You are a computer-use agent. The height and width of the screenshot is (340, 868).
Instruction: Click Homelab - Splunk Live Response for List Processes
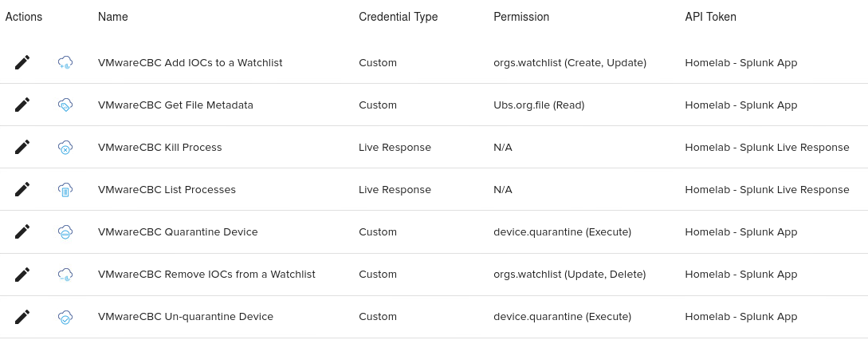[x=767, y=189]
